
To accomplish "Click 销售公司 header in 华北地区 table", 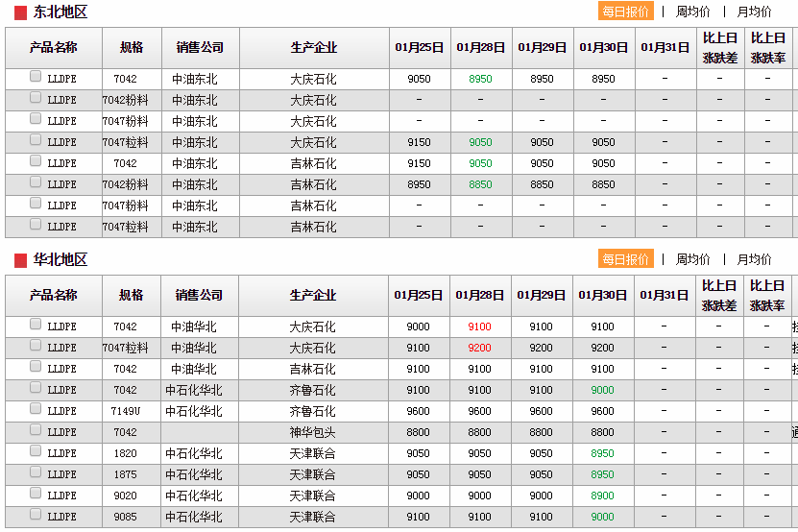I will 199,295.
